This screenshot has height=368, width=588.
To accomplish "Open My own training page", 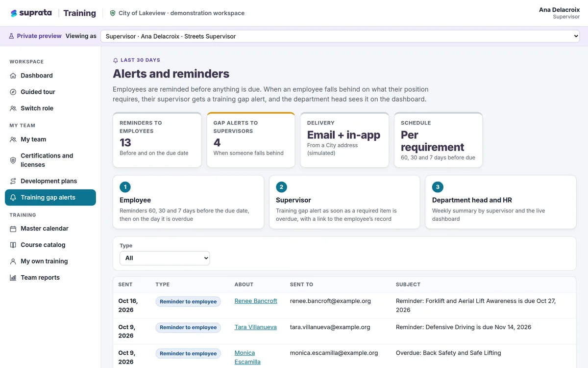I will [50, 262].
